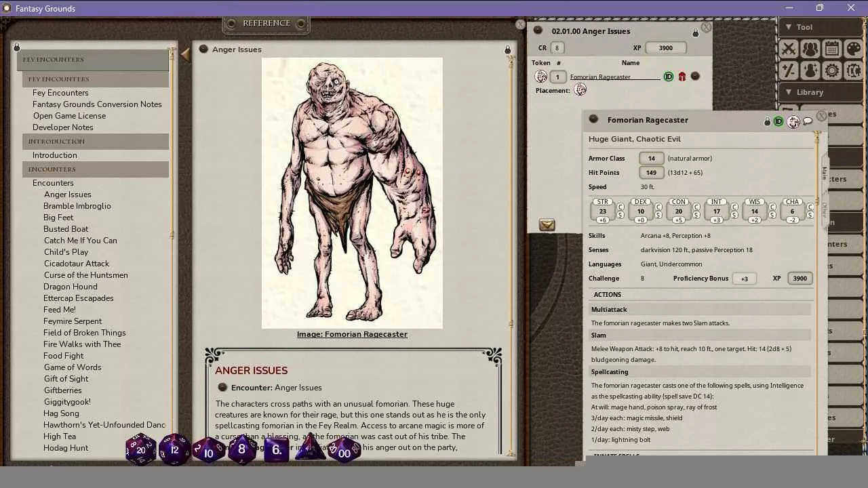Click the d8 die

(241, 449)
